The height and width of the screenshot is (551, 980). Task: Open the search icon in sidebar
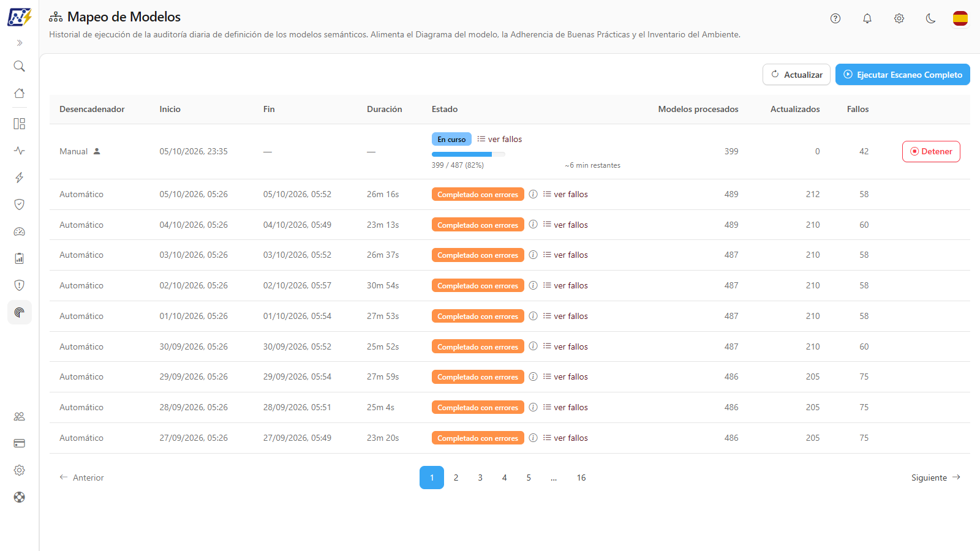coord(19,66)
